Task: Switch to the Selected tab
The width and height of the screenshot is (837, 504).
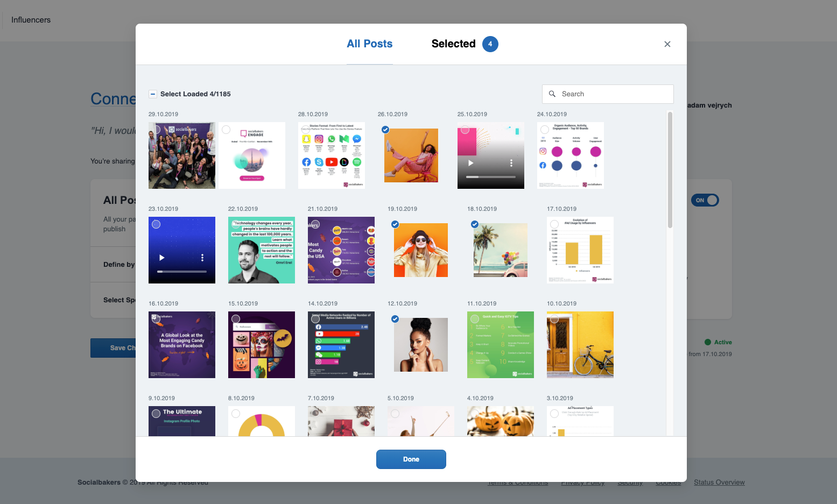Action: (453, 44)
